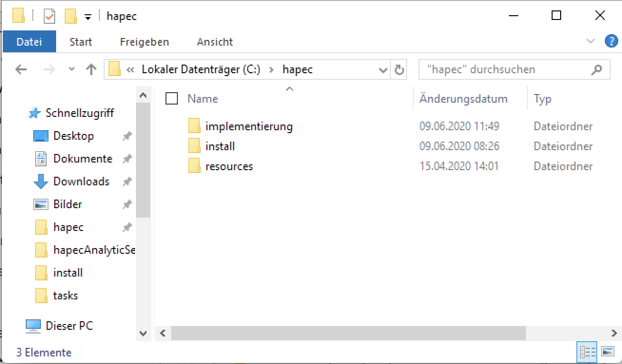This screenshot has height=364, width=622.
Task: Switch to details list view
Action: coord(587,352)
